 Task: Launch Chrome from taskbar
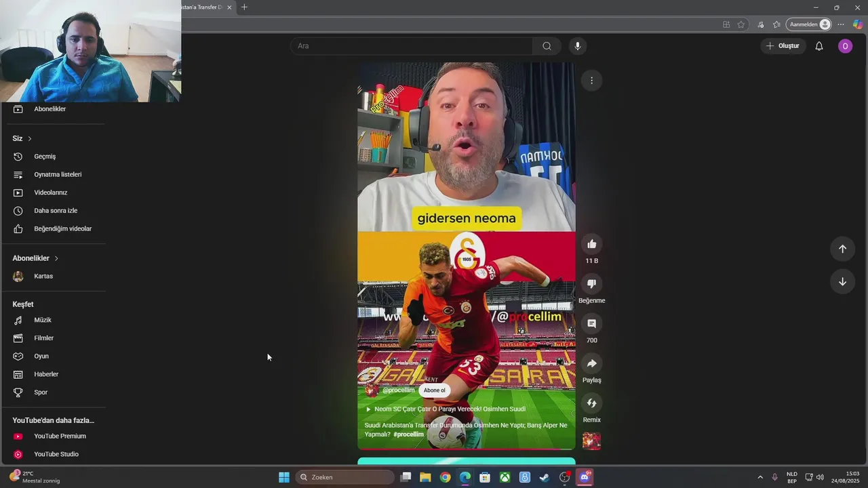pyautogui.click(x=445, y=477)
